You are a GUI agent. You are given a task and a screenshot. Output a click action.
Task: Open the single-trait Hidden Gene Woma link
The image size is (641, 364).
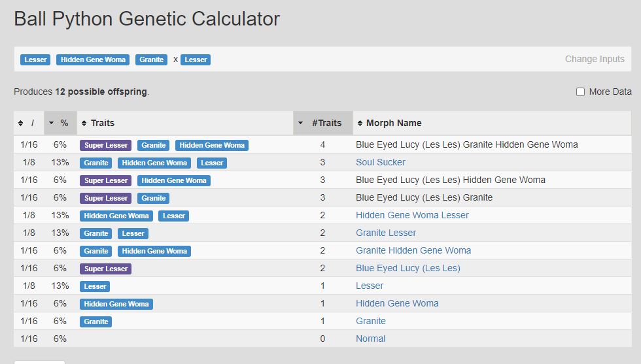(x=397, y=303)
